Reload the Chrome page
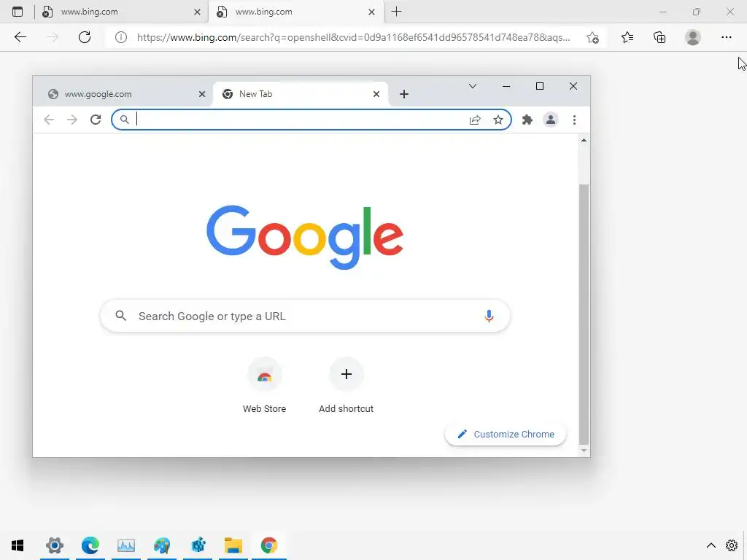Image resolution: width=747 pixels, height=560 pixels. [x=96, y=120]
